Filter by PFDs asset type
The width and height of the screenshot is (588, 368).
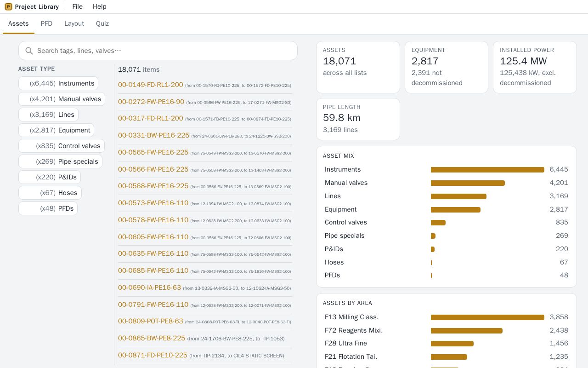click(48, 208)
